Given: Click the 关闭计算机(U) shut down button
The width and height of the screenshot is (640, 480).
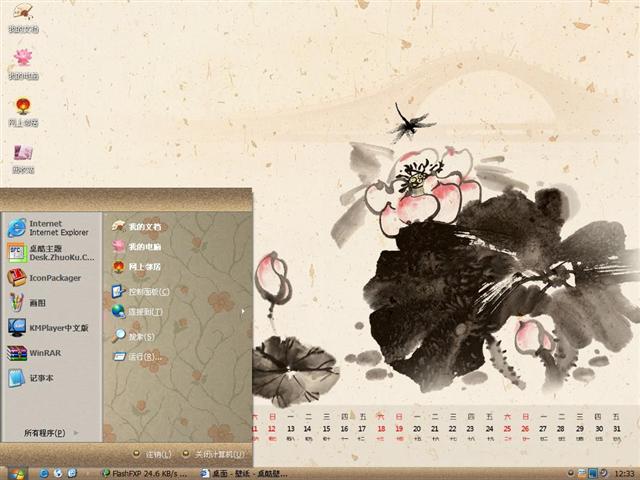Looking at the screenshot, I should click(213, 454).
